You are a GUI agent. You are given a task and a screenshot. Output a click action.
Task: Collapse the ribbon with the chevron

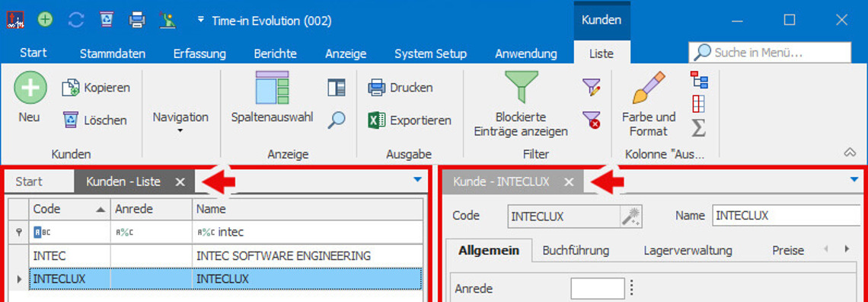(850, 153)
